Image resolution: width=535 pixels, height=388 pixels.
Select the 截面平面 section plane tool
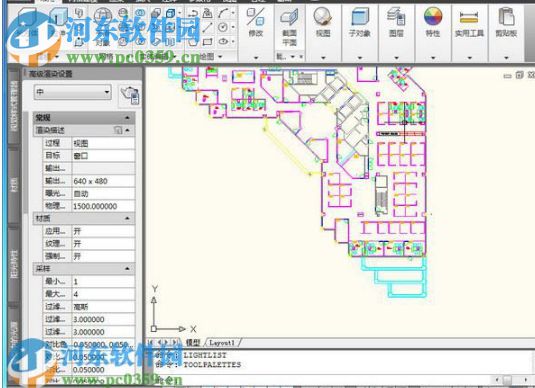(x=289, y=27)
